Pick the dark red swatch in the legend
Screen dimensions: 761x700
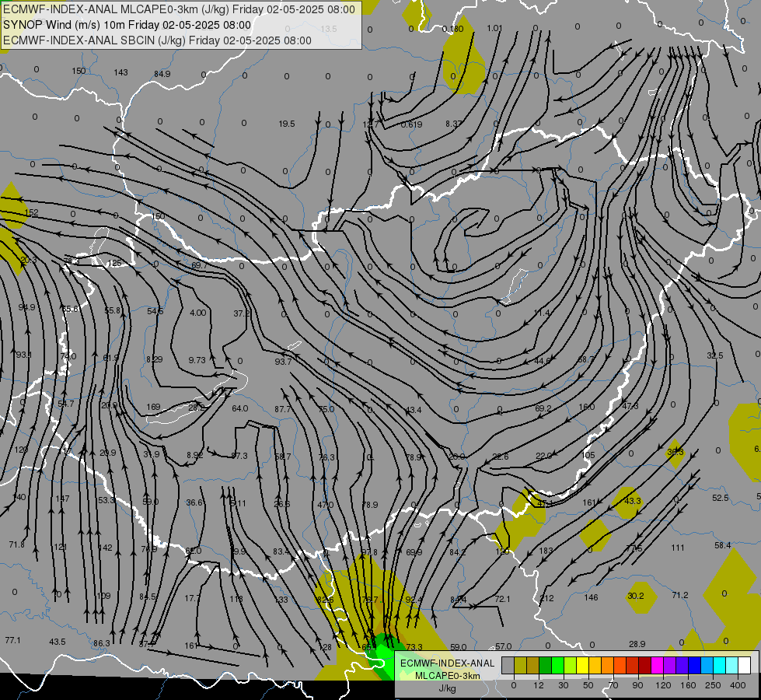point(644,665)
